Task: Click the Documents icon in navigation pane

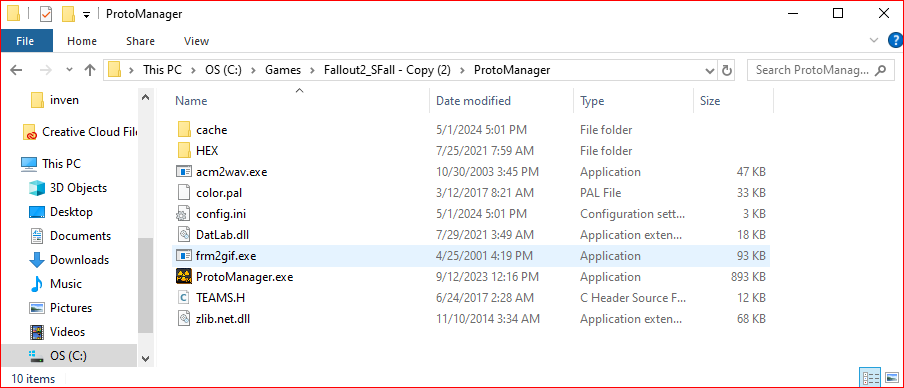Action: click(x=37, y=236)
